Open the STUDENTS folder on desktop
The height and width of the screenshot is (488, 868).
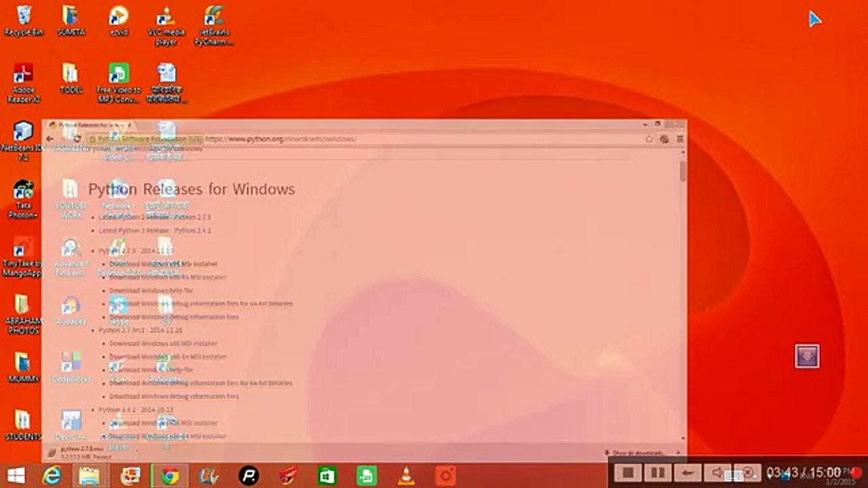click(x=23, y=426)
